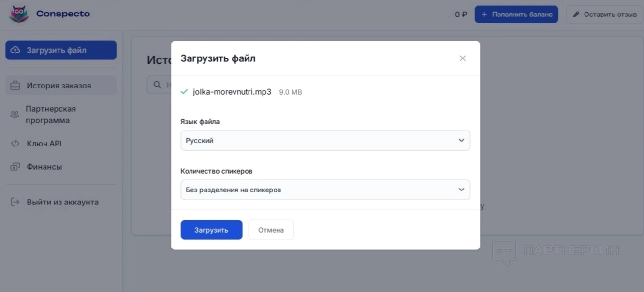
Task: Click the API key code icon
Action: tap(15, 144)
